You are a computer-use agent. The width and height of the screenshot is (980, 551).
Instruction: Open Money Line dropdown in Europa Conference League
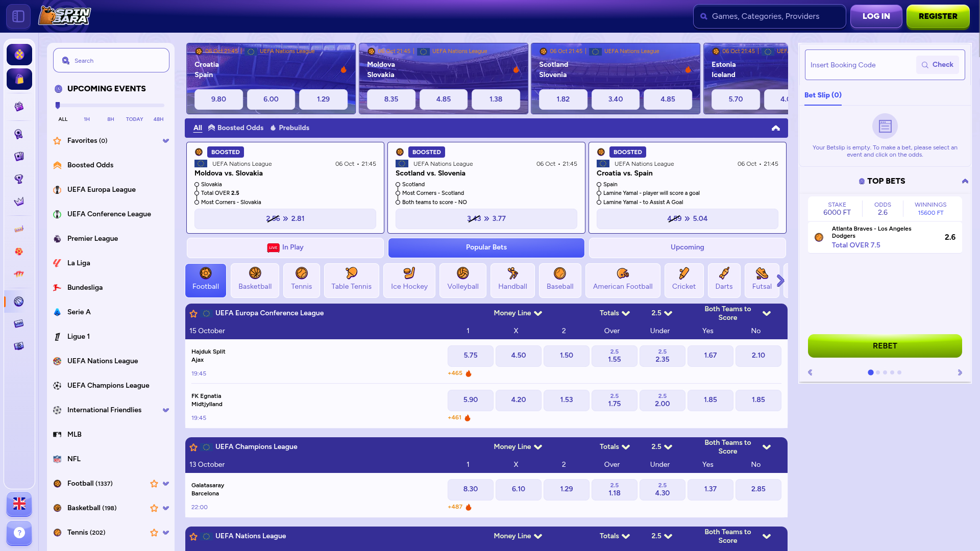(x=518, y=313)
